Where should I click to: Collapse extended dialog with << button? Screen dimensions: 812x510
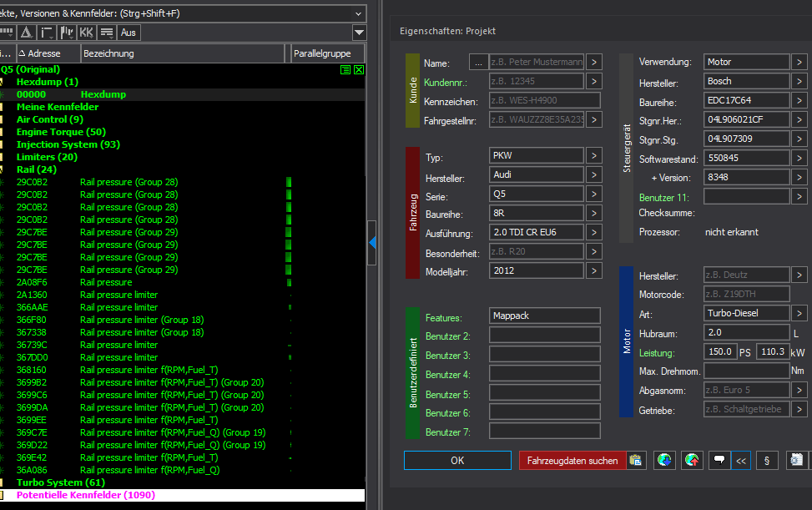(740, 460)
